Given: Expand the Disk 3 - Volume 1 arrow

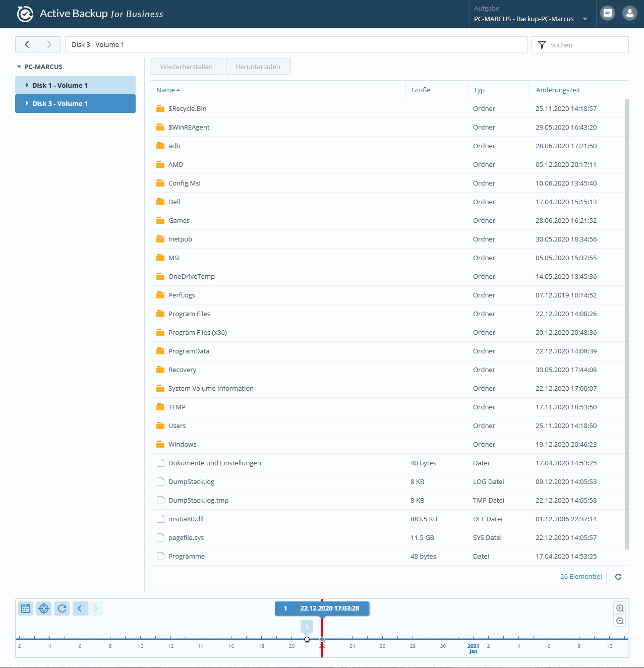Looking at the screenshot, I should [27, 103].
